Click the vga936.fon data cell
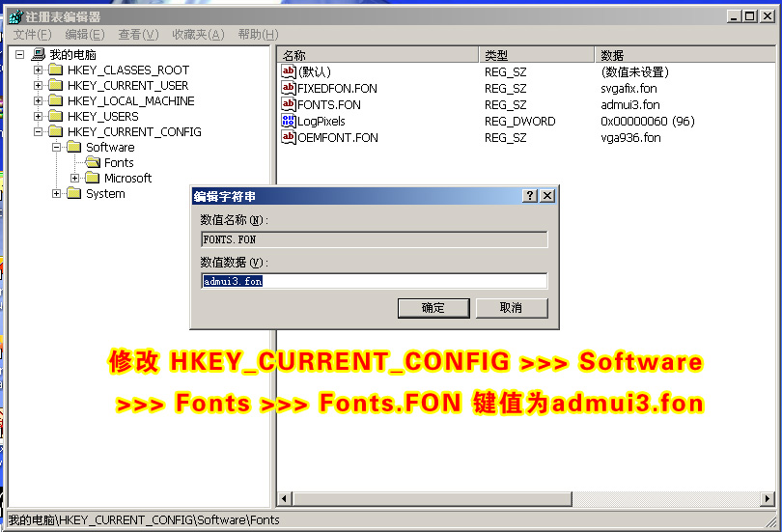The image size is (782, 532). tap(630, 138)
